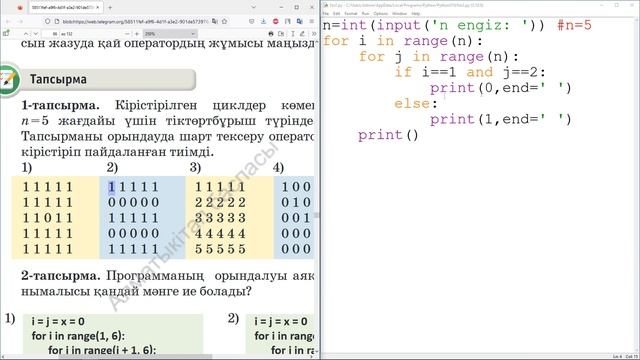Select the PDF text annotation tool
Screen dimensions: 640x360
[293, 33]
